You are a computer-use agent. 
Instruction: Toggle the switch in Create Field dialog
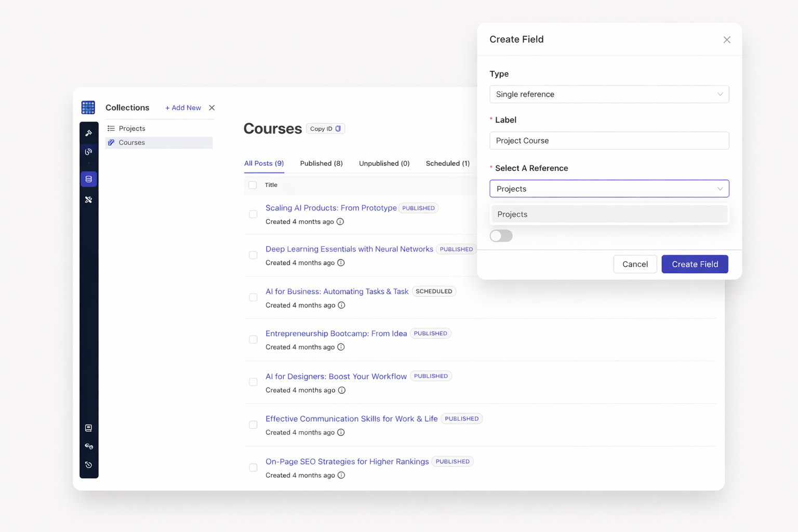coord(501,236)
